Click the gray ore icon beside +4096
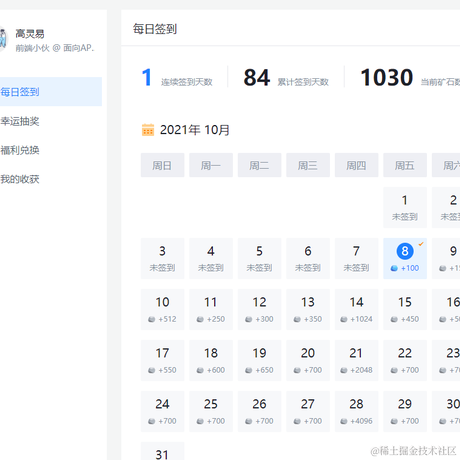This screenshot has width=460, height=460. point(344,421)
